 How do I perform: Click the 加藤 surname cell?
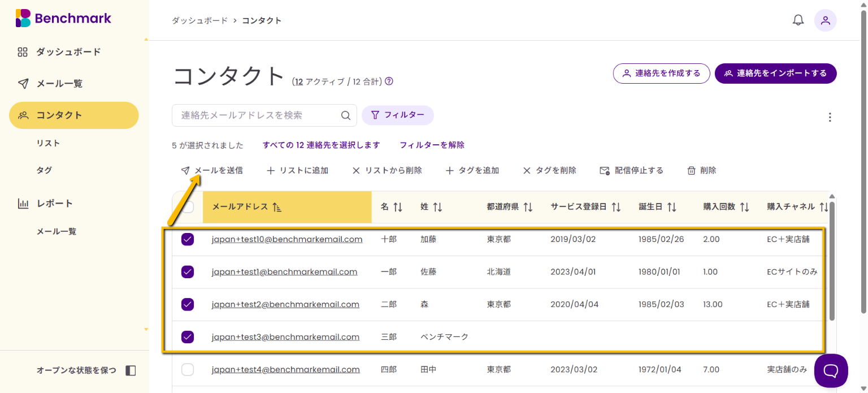pyautogui.click(x=428, y=239)
